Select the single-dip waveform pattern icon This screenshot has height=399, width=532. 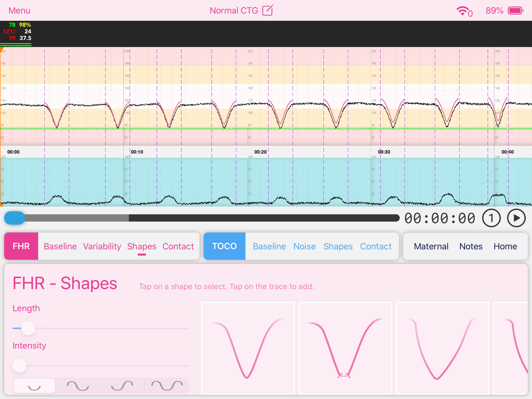[x=34, y=386]
